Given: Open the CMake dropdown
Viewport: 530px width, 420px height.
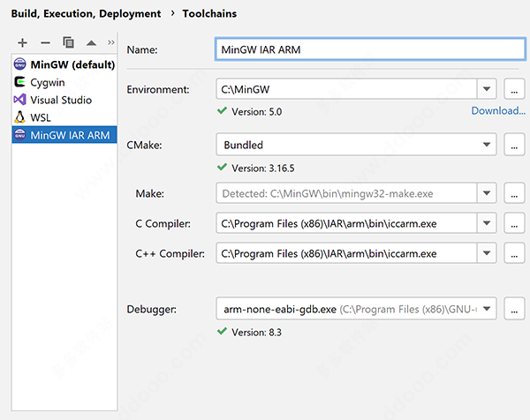Looking at the screenshot, I should point(487,145).
